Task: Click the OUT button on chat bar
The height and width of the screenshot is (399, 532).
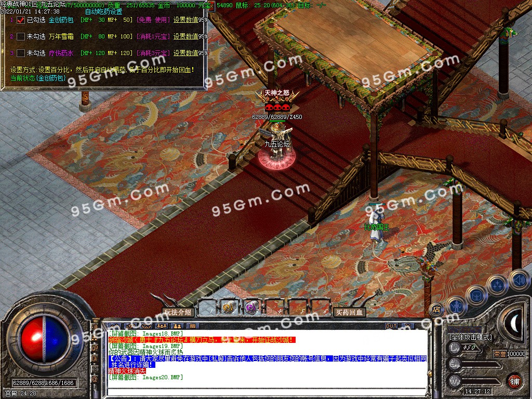Action: (391, 326)
